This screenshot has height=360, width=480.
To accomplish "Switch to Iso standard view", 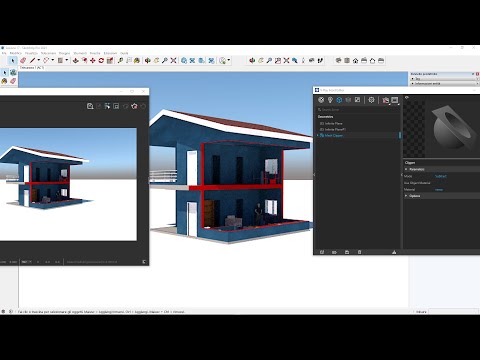I will pyautogui.click(x=338, y=60).
